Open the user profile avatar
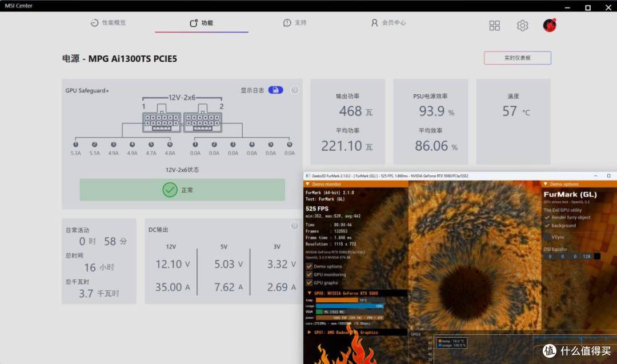The image size is (617, 364). pyautogui.click(x=550, y=25)
